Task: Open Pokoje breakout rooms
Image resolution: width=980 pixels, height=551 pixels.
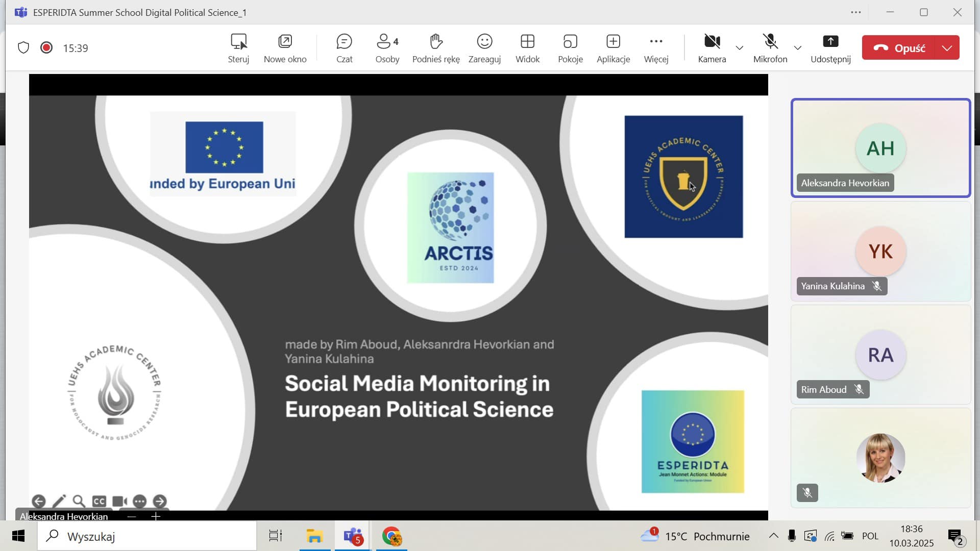Action: pyautogui.click(x=570, y=48)
